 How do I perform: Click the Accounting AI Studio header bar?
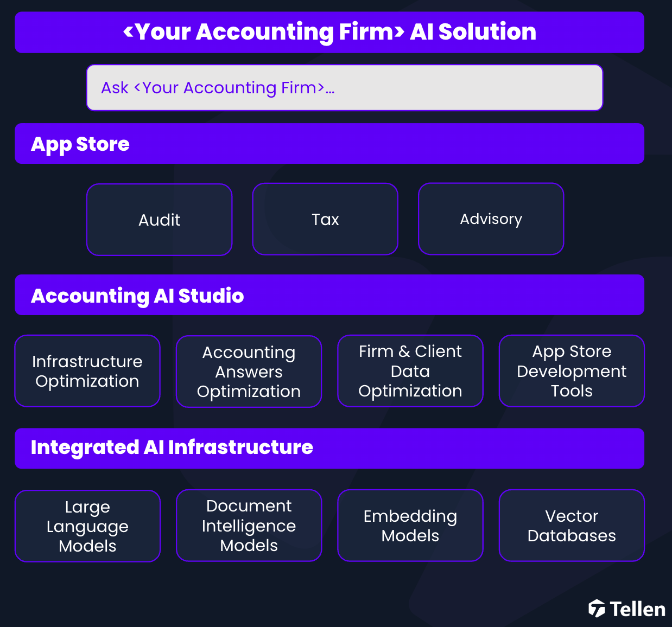329,295
